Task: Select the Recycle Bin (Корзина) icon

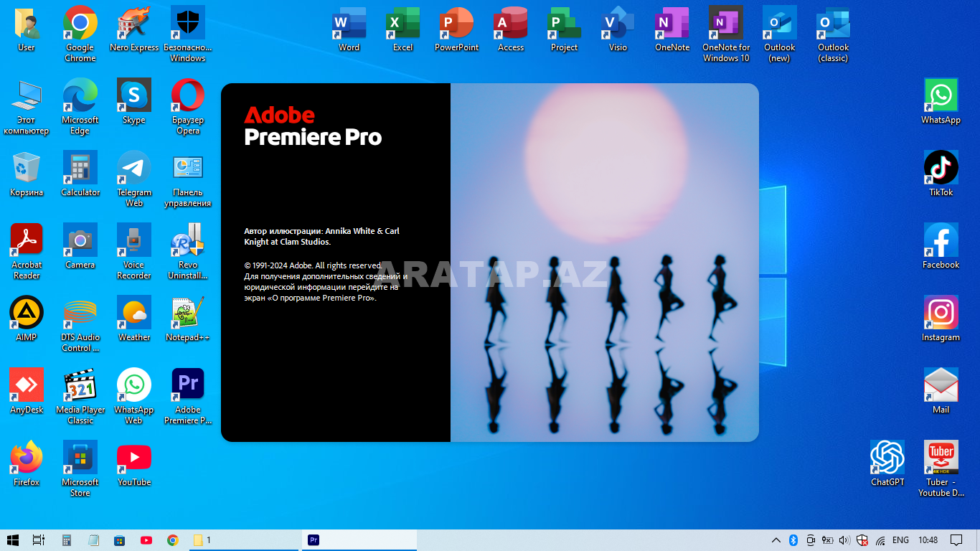Action: 27,174
